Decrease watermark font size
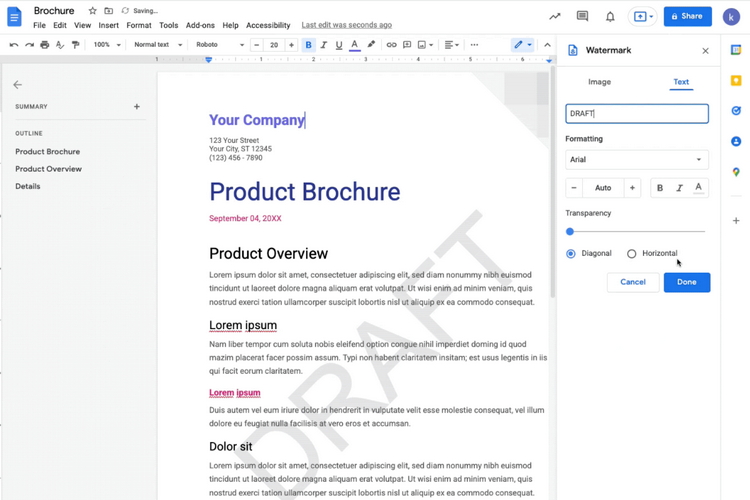This screenshot has height=500, width=750. coord(574,188)
